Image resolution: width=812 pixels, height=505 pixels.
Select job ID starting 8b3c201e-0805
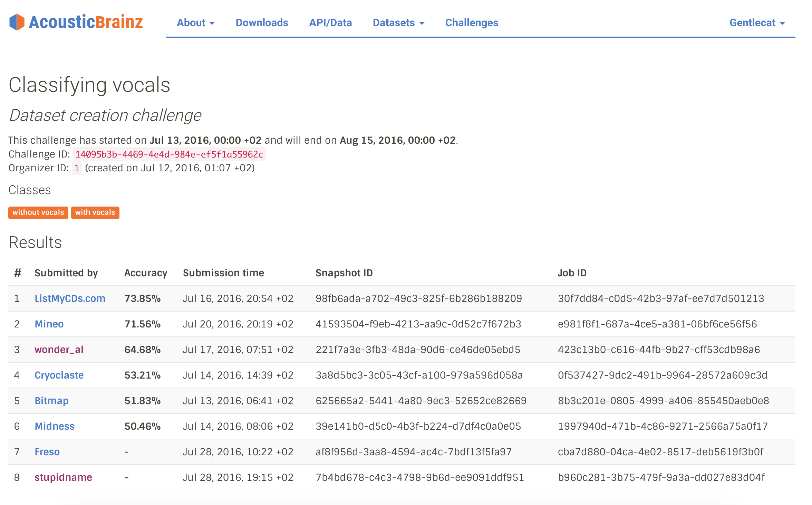664,401
